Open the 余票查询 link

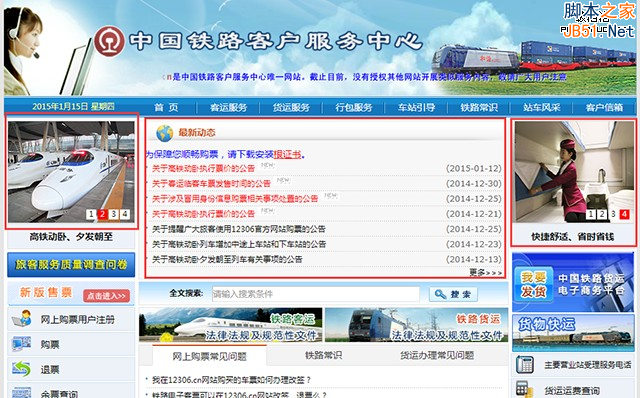pyautogui.click(x=59, y=394)
